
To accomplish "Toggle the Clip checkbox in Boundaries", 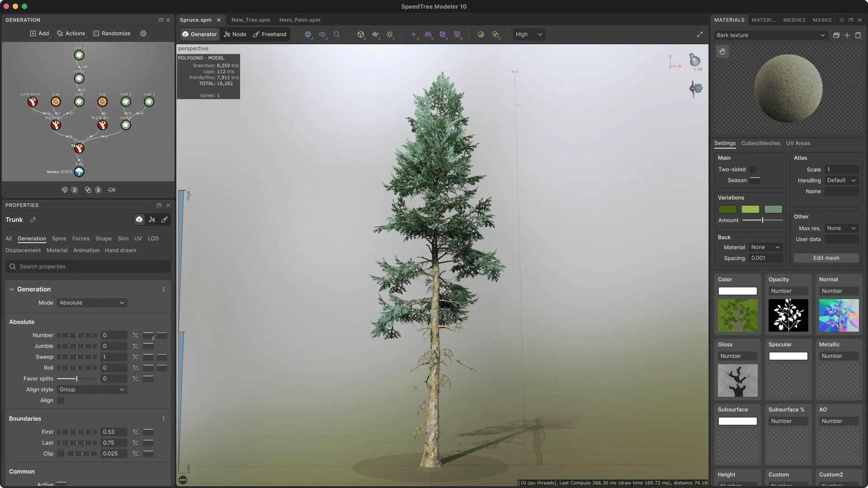I will [61, 454].
